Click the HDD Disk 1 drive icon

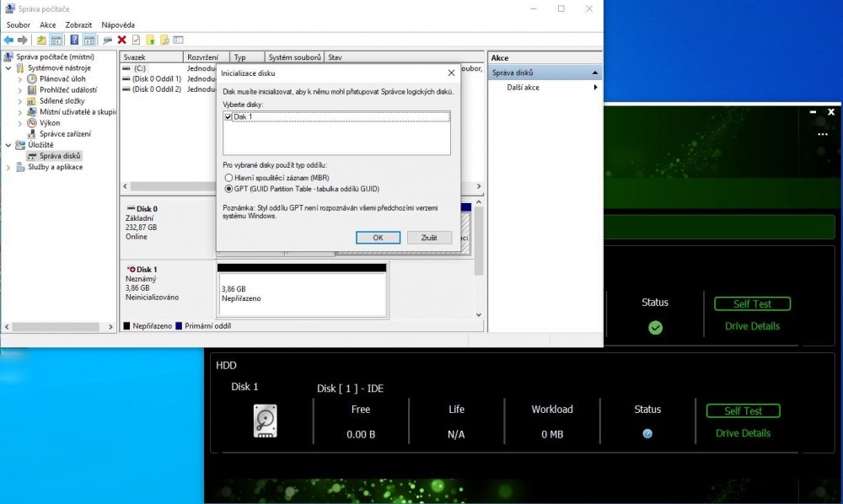266,421
